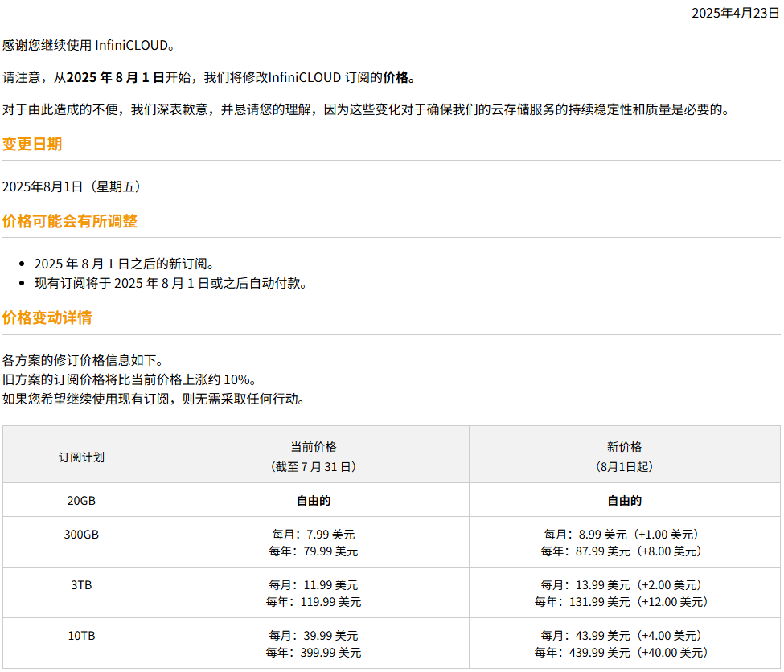Click the bold "2025 年 8 月 1 日" in the notice sentence
The height and width of the screenshot is (672, 784).
tap(116, 77)
